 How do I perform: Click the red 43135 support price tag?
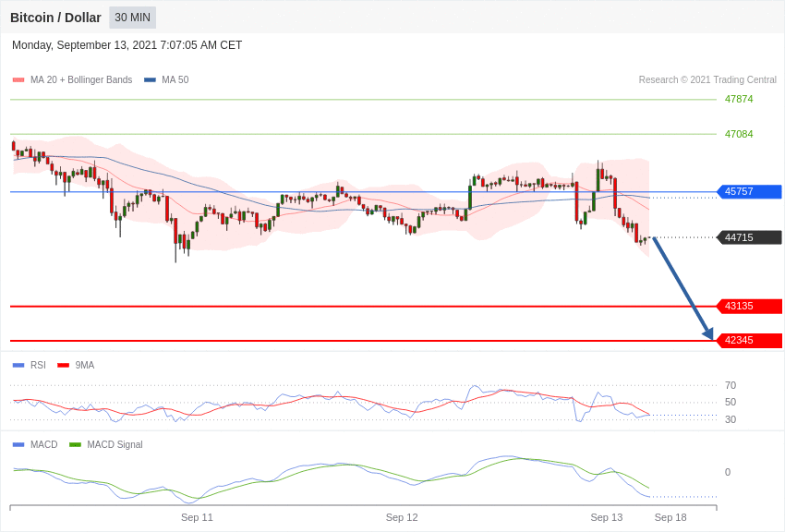(749, 307)
